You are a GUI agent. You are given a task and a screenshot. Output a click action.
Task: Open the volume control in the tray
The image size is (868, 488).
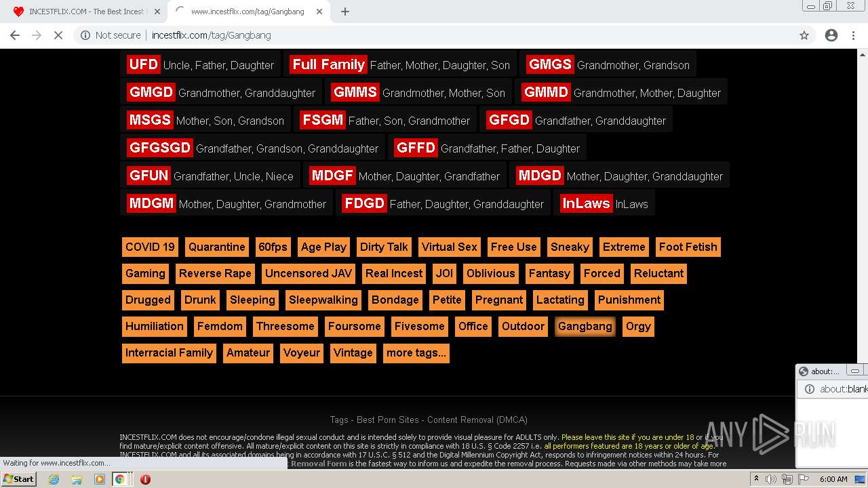771,479
